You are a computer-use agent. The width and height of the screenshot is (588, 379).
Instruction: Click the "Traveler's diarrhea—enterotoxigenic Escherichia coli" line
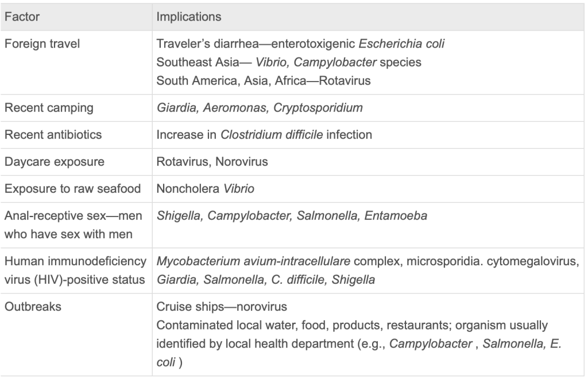coord(300,44)
